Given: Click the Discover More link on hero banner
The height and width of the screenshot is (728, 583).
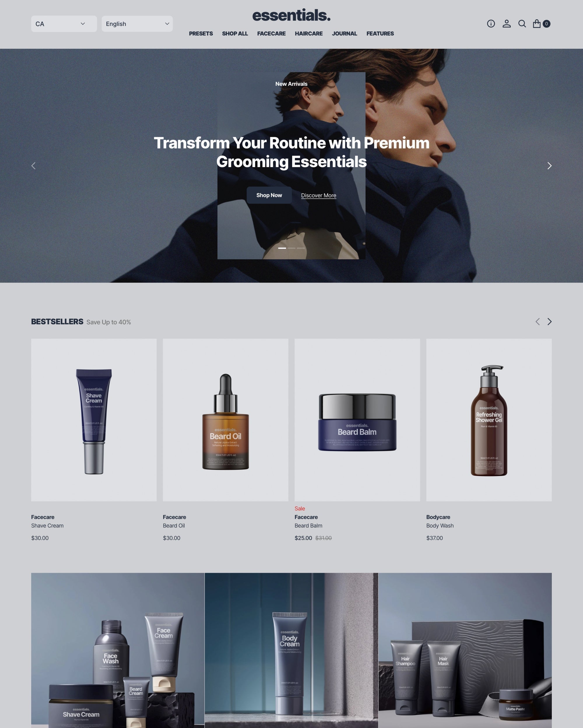Looking at the screenshot, I should (x=318, y=195).
